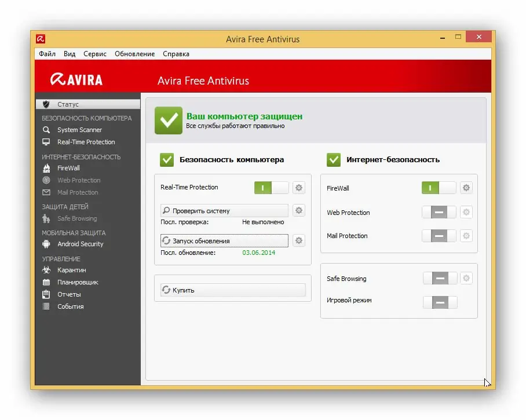Click the Android Security robot icon
The image size is (526, 420).
(x=46, y=244)
